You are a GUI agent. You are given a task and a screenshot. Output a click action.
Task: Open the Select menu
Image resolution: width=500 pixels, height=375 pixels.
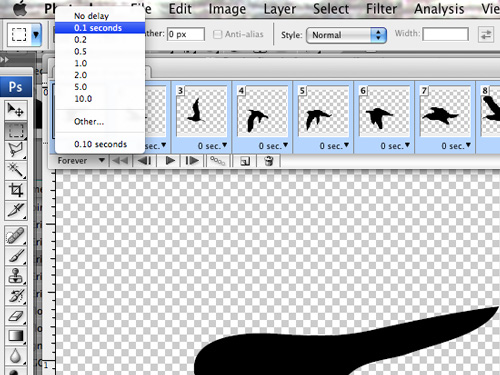(331, 9)
